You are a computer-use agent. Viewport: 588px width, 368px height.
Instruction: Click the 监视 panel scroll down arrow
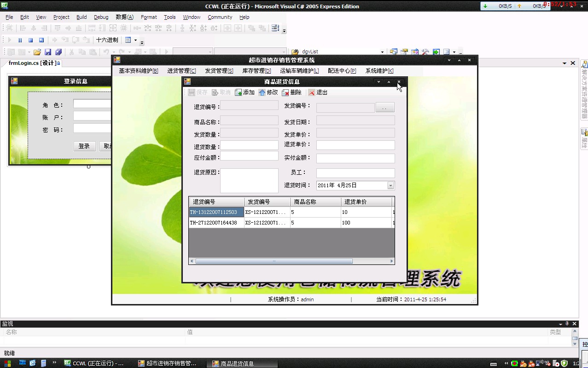[x=575, y=344]
